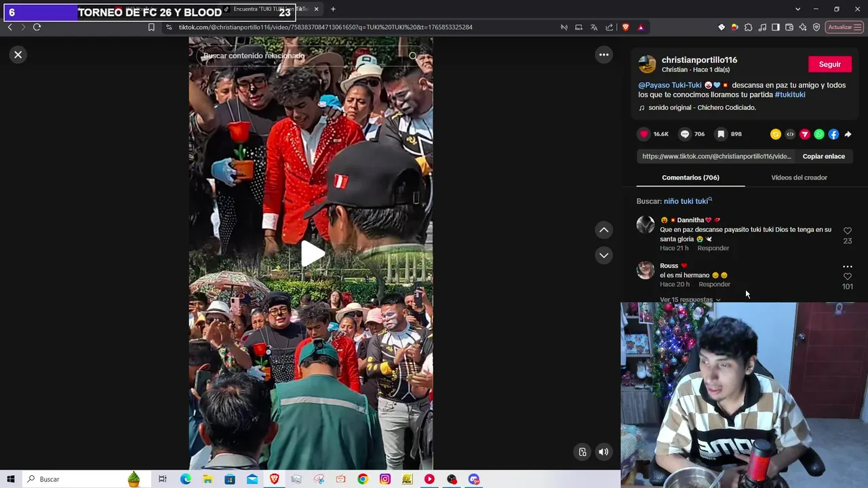Viewport: 868px width, 488px height.
Task: Share the video to WhatsApp
Action: point(819,134)
